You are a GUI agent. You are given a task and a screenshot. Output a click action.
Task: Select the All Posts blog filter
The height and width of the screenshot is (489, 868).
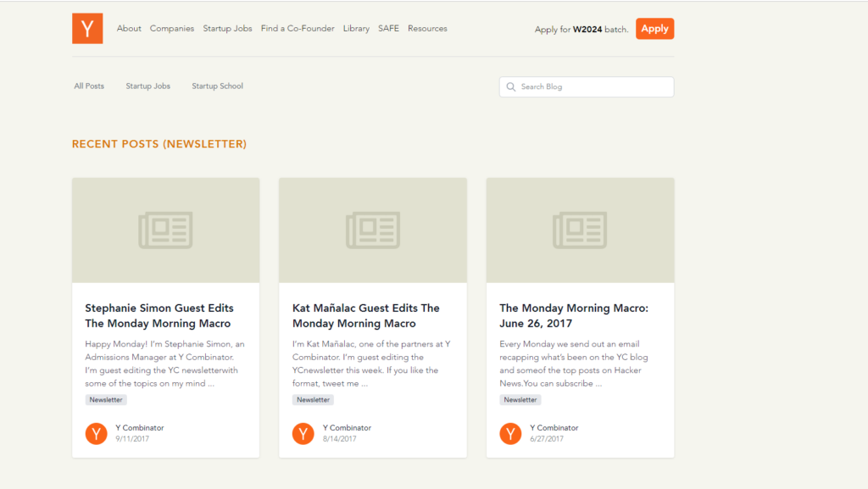pyautogui.click(x=89, y=86)
